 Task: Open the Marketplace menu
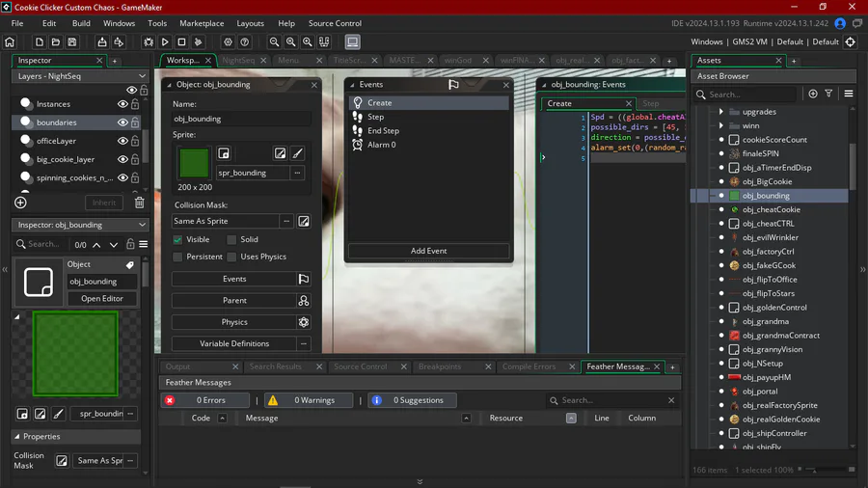202,23
